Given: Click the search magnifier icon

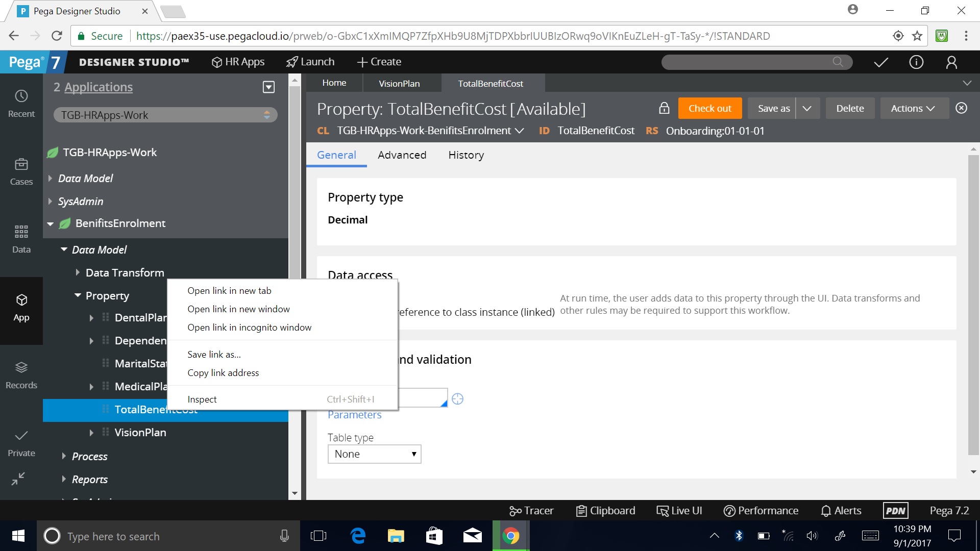Looking at the screenshot, I should [838, 62].
